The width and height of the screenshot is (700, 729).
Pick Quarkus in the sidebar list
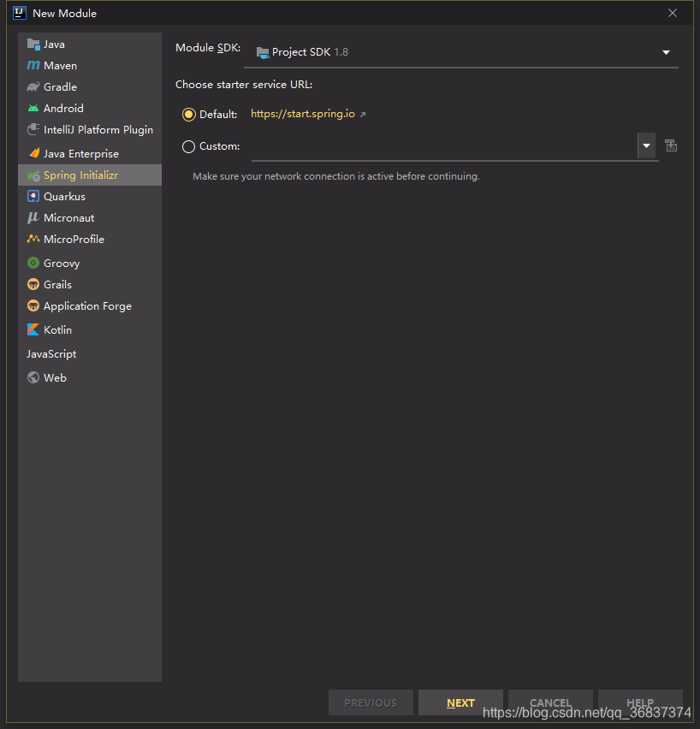(x=90, y=196)
